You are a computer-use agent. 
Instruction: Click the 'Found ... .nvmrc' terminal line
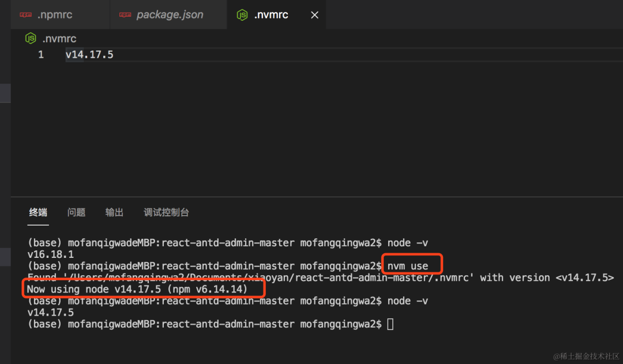click(321, 277)
